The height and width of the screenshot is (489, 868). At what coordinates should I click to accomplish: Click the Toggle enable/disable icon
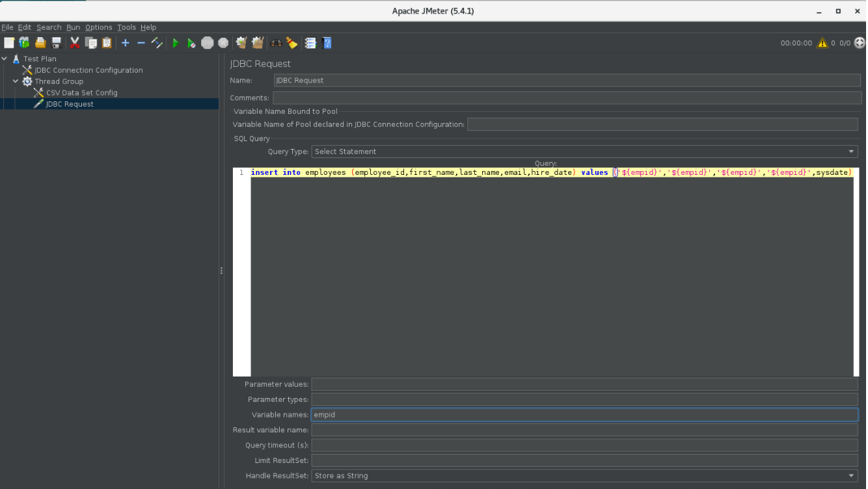(x=157, y=43)
